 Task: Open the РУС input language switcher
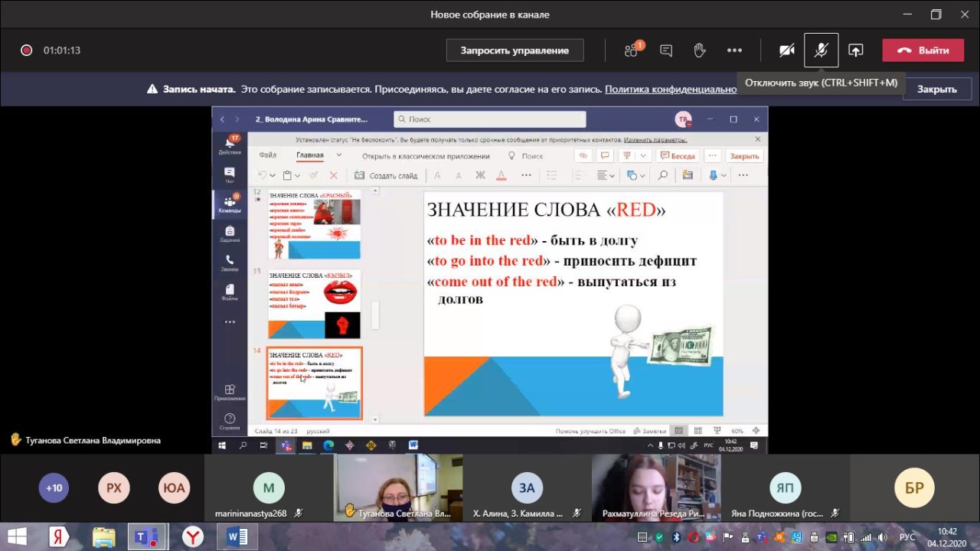coord(907,536)
